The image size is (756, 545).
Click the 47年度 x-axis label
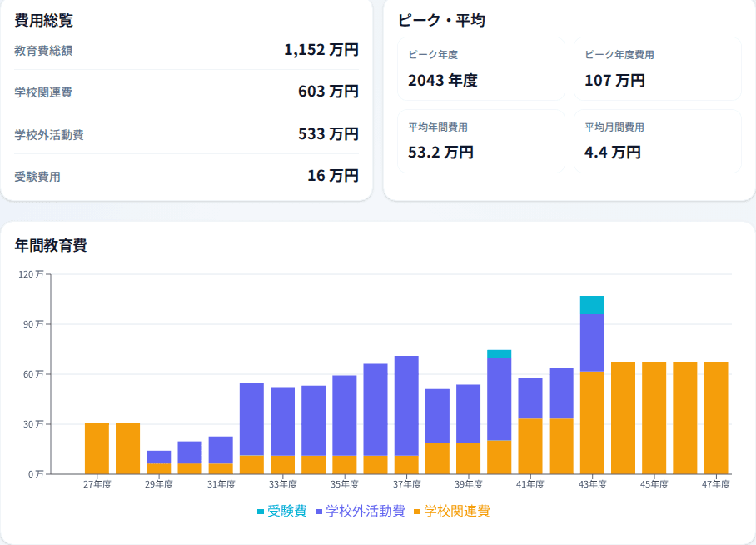(716, 484)
